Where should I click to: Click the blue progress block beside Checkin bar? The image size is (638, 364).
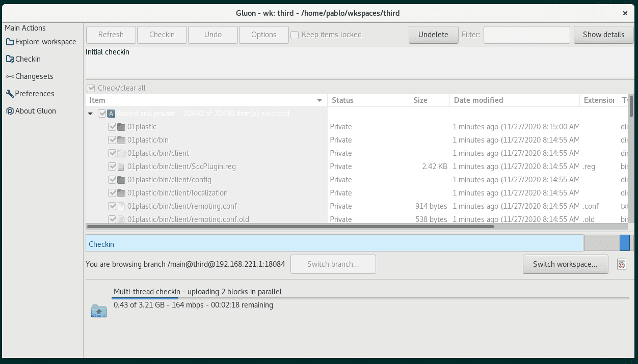coord(625,243)
